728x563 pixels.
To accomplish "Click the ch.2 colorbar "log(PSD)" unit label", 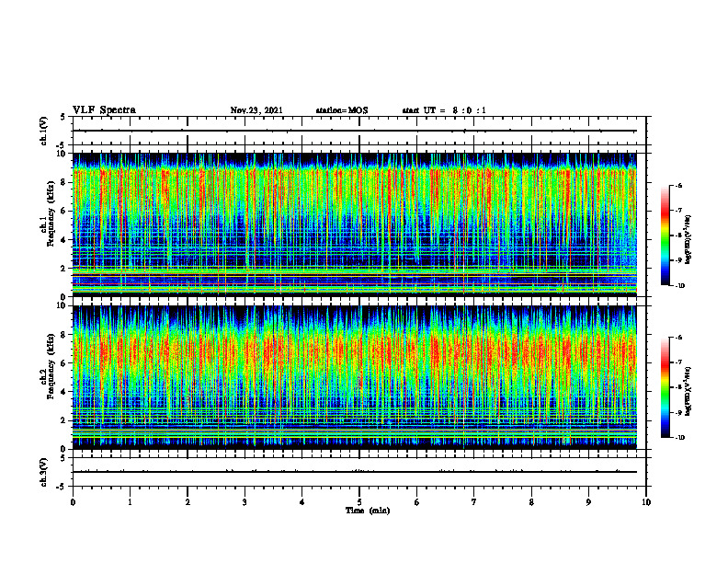I will click(688, 391).
